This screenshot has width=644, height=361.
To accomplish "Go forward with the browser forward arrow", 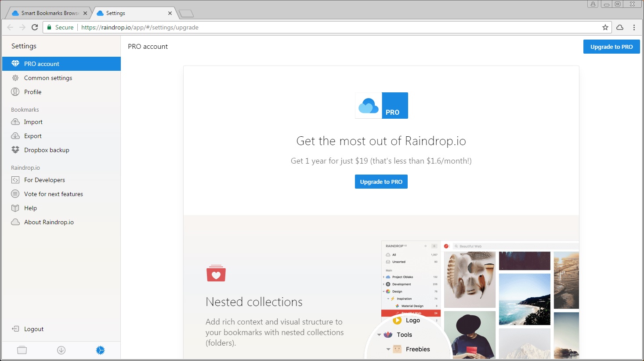I will (x=22, y=27).
